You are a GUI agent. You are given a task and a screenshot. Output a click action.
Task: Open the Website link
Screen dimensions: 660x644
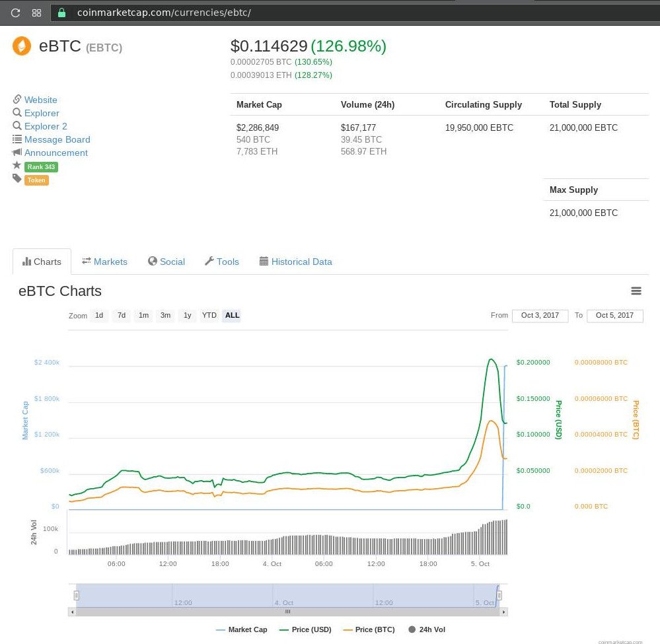point(40,100)
